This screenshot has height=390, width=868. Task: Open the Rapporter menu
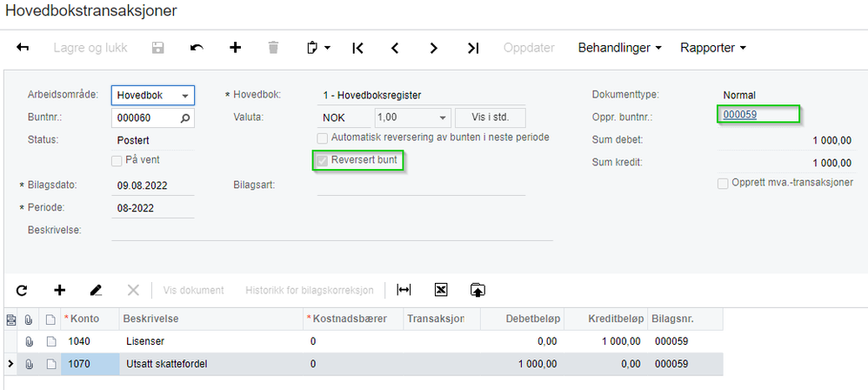point(713,48)
